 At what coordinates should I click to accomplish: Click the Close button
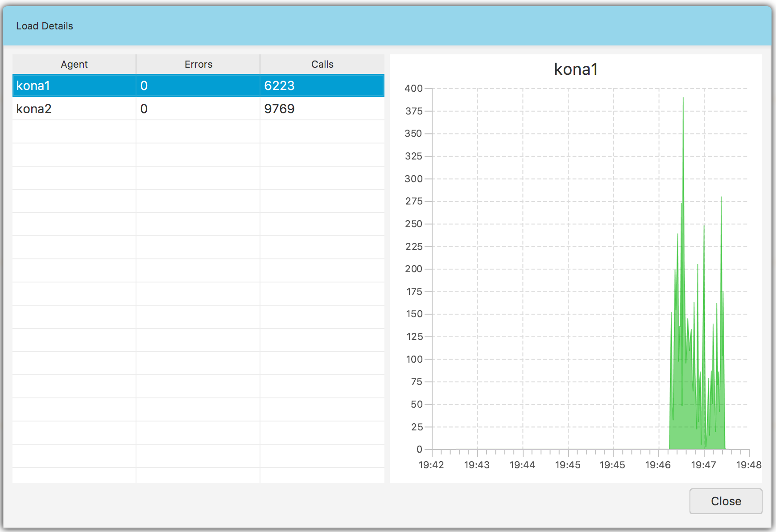coord(726,501)
